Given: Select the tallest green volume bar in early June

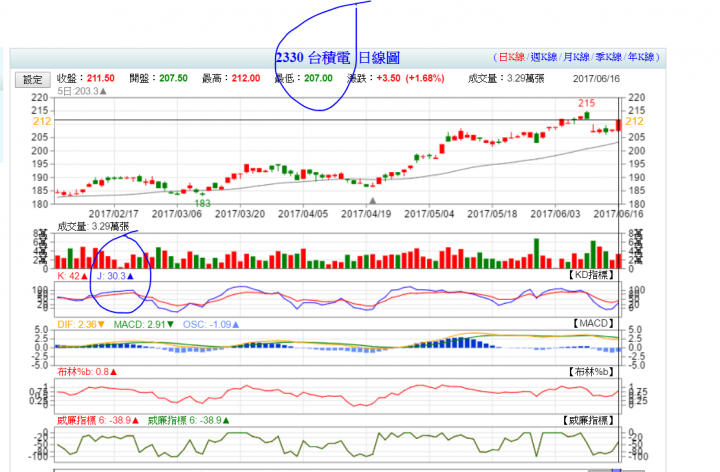Looking at the screenshot, I should coord(536,253).
